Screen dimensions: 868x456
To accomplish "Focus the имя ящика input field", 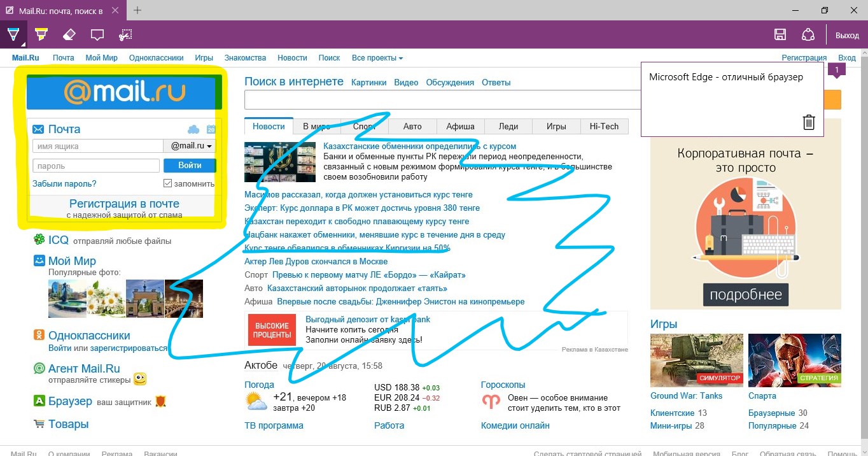I will pyautogui.click(x=98, y=146).
